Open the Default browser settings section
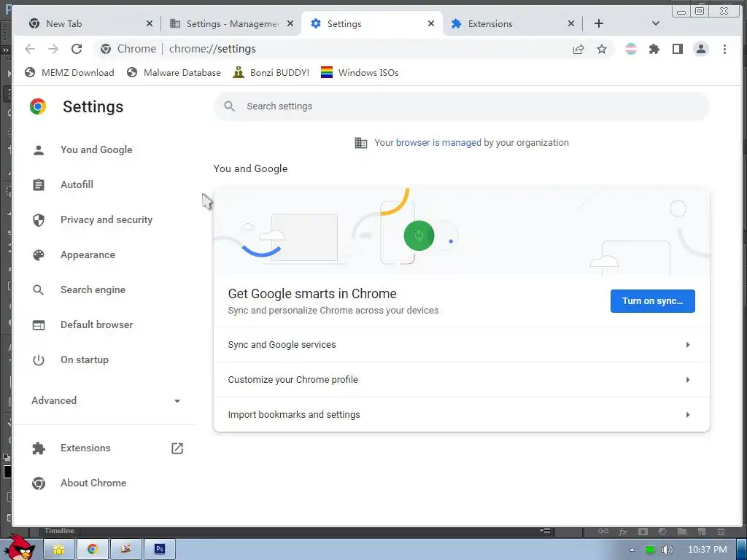747x560 pixels. point(97,324)
